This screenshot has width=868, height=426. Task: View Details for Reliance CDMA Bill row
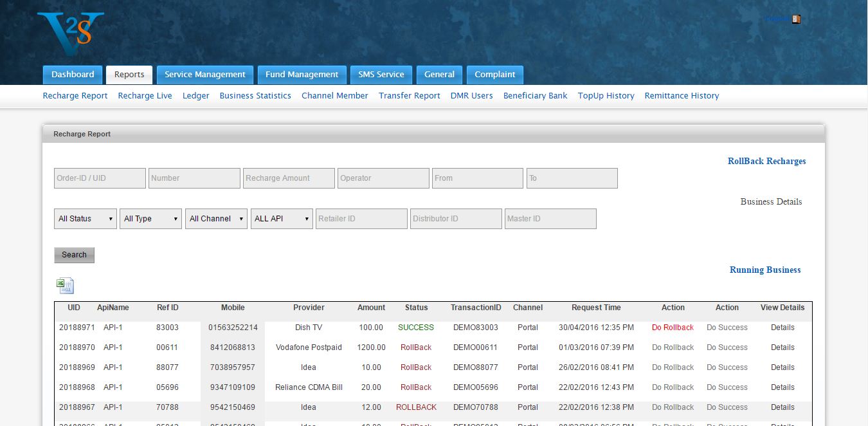[782, 387]
